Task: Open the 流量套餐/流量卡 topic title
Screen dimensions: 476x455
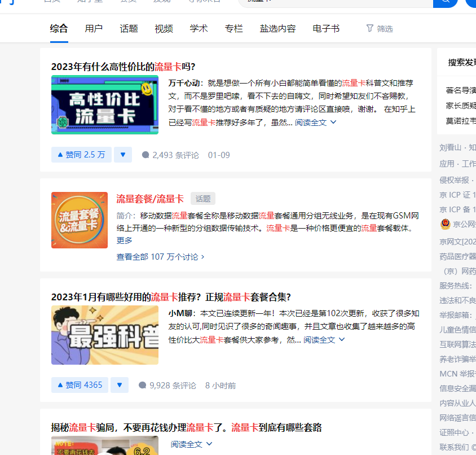Action: (150, 198)
